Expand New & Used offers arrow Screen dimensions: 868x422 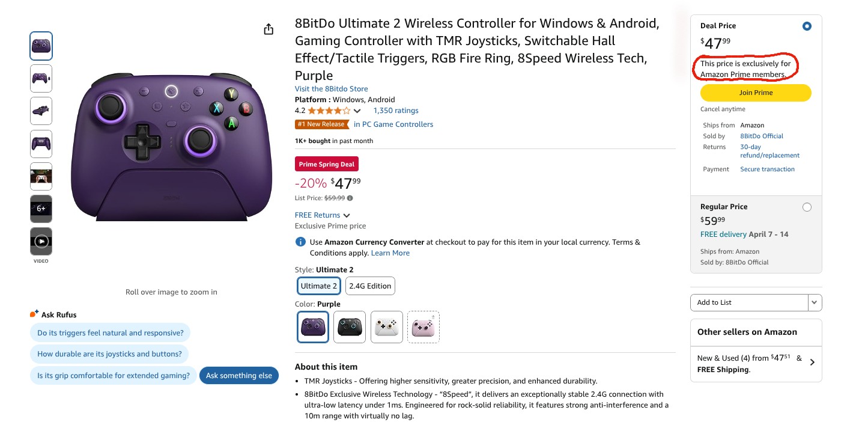(812, 362)
